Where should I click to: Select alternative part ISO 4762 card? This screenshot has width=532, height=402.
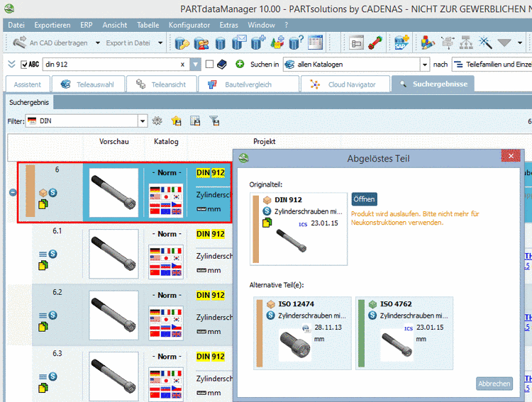(x=404, y=333)
